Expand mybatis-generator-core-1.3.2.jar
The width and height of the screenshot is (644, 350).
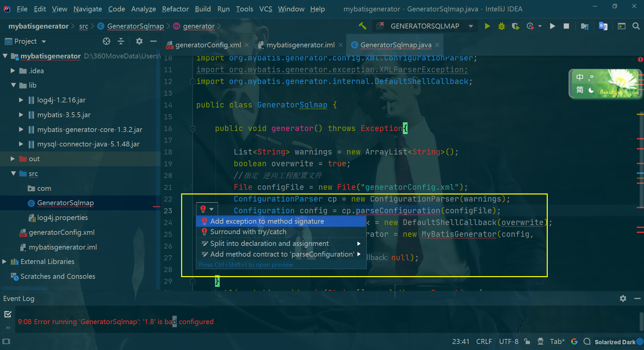click(21, 129)
